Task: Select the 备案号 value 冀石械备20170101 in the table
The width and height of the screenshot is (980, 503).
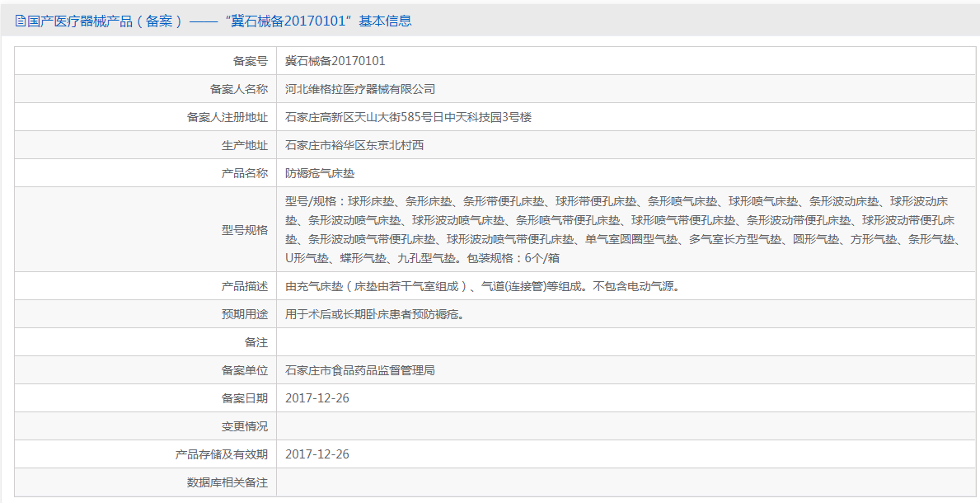Action: click(335, 61)
